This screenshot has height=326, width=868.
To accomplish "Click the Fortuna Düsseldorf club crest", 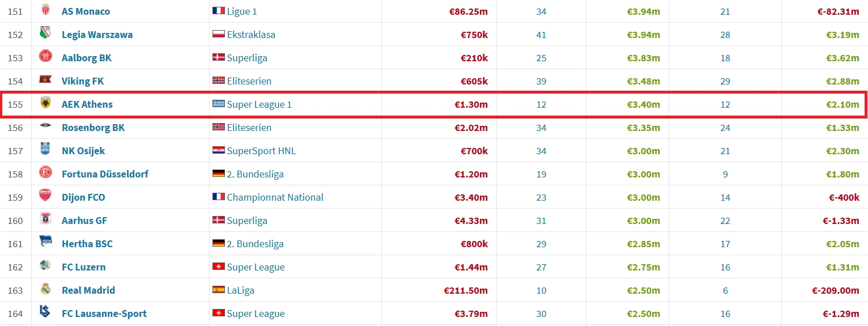I will pyautogui.click(x=45, y=173).
